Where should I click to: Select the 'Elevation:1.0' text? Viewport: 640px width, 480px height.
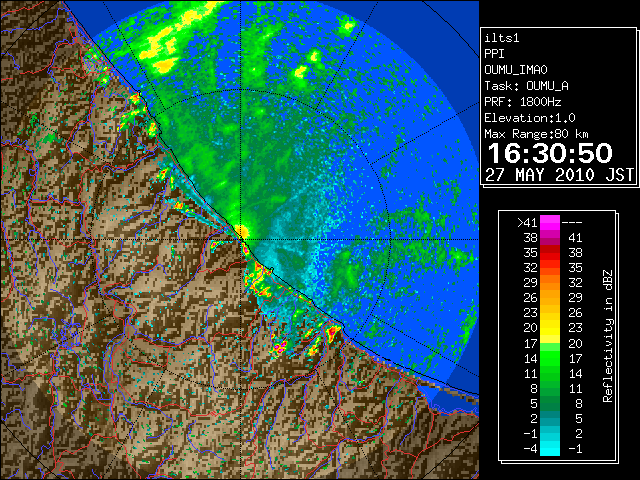coord(530,118)
